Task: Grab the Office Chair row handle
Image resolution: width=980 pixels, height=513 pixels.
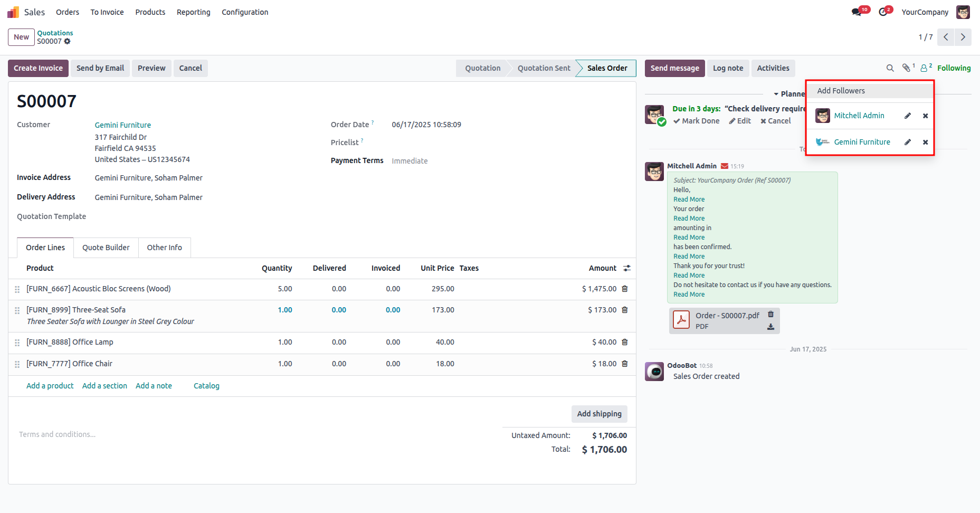Action: pos(17,364)
